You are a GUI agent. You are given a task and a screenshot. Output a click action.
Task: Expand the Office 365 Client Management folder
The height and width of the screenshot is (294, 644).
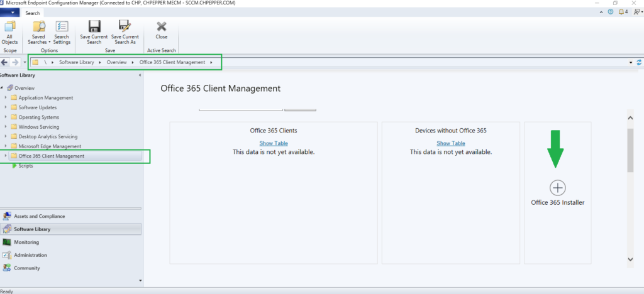5,156
